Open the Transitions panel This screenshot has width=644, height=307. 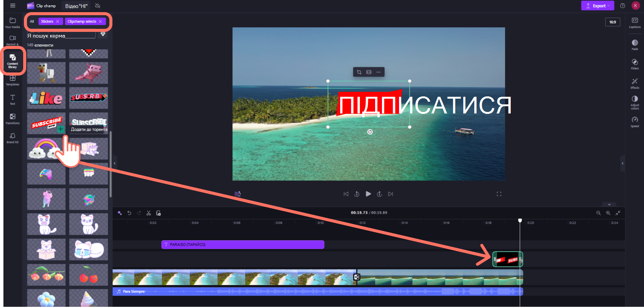13,119
